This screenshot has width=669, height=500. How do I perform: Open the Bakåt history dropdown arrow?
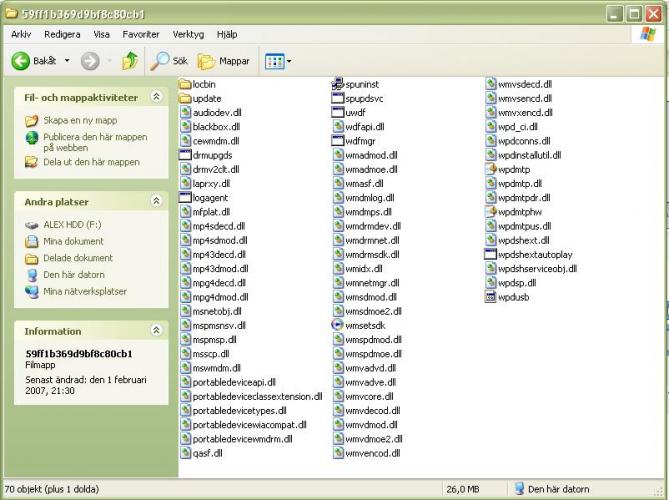click(67, 61)
